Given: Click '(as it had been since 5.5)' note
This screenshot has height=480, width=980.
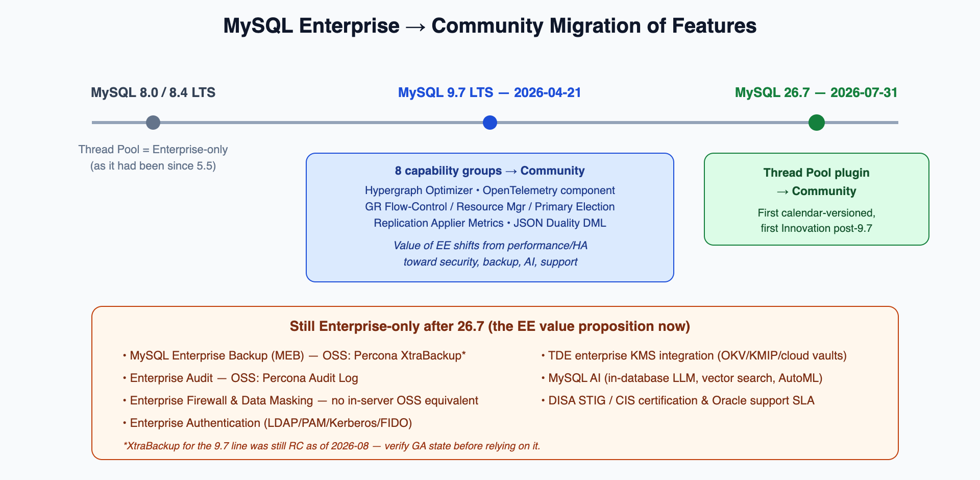Looking at the screenshot, I should (153, 166).
